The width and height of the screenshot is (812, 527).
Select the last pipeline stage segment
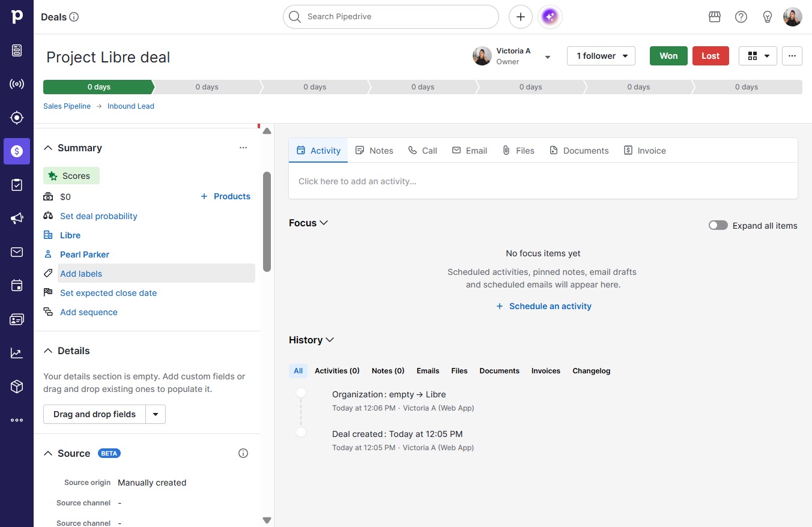(747, 87)
